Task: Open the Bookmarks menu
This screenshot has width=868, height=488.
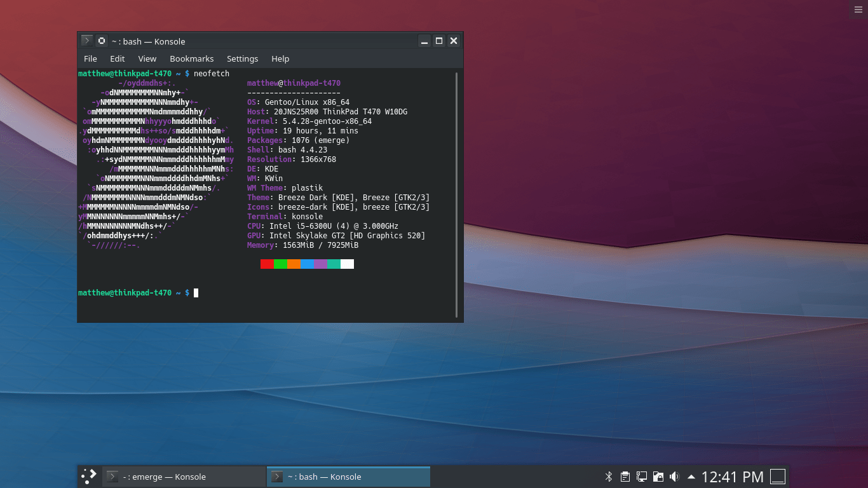Action: click(x=191, y=58)
